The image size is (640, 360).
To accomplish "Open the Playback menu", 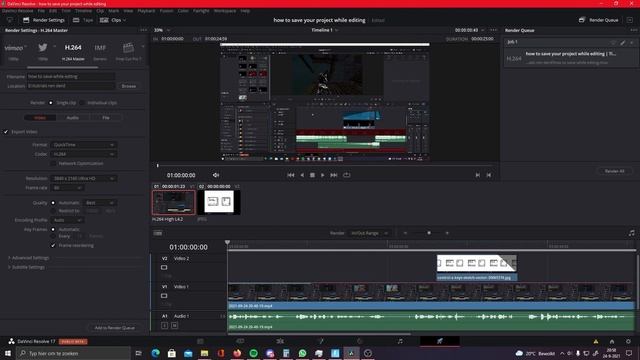I will tap(146, 11).
